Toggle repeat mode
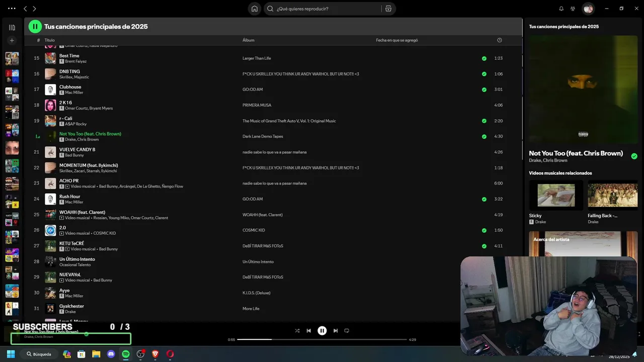Image resolution: width=644 pixels, height=362 pixels. [347, 331]
